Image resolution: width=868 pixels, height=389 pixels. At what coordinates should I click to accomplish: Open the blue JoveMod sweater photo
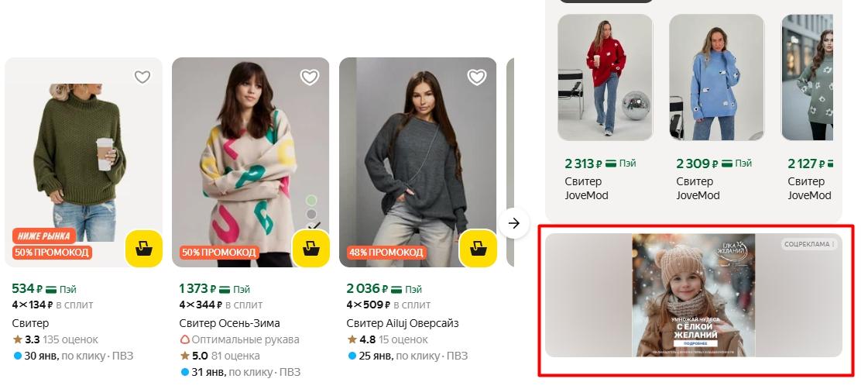[x=718, y=77]
